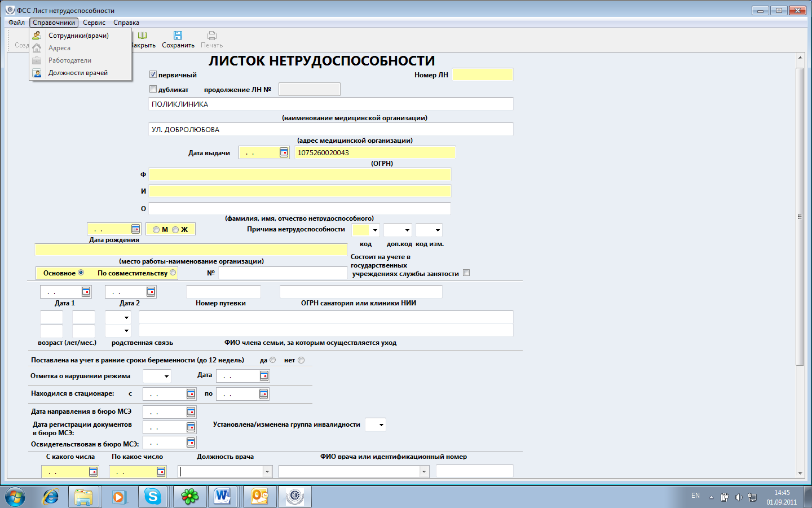
Task: Click the Закрыть toolbar icon
Action: tap(143, 36)
